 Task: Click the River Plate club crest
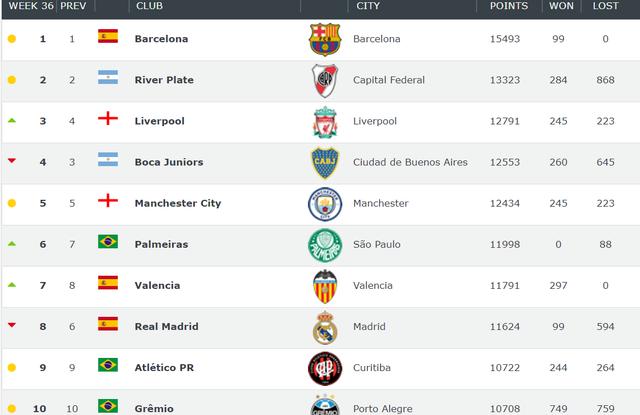[x=325, y=80]
